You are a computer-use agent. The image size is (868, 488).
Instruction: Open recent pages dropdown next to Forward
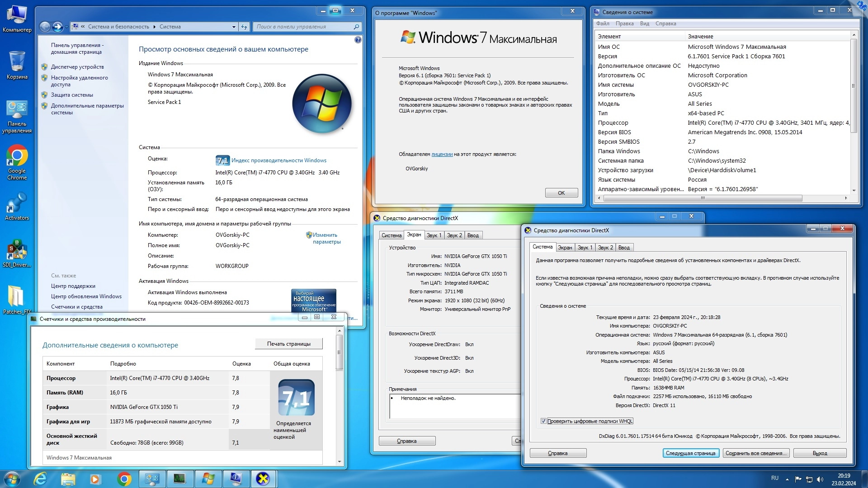tap(66, 27)
